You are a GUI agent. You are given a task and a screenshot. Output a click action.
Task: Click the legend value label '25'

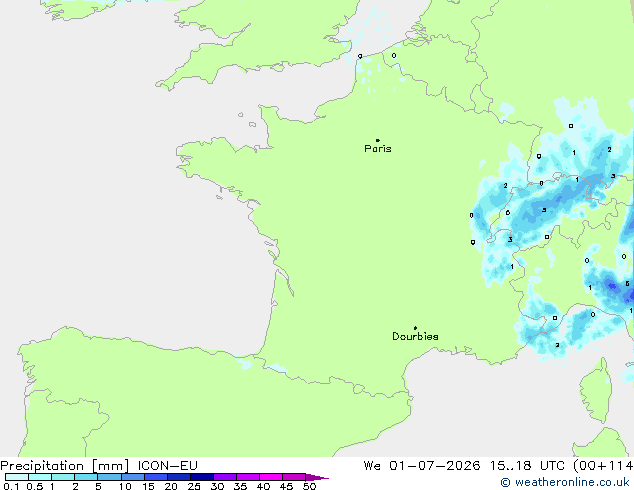pos(194,486)
